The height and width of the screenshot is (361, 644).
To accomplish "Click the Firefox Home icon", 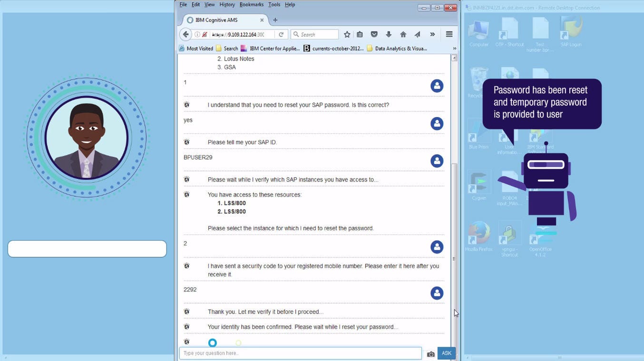I will [403, 34].
